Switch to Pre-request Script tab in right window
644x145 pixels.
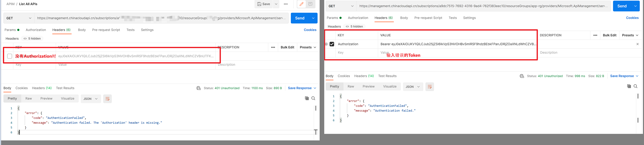pyautogui.click(x=428, y=18)
